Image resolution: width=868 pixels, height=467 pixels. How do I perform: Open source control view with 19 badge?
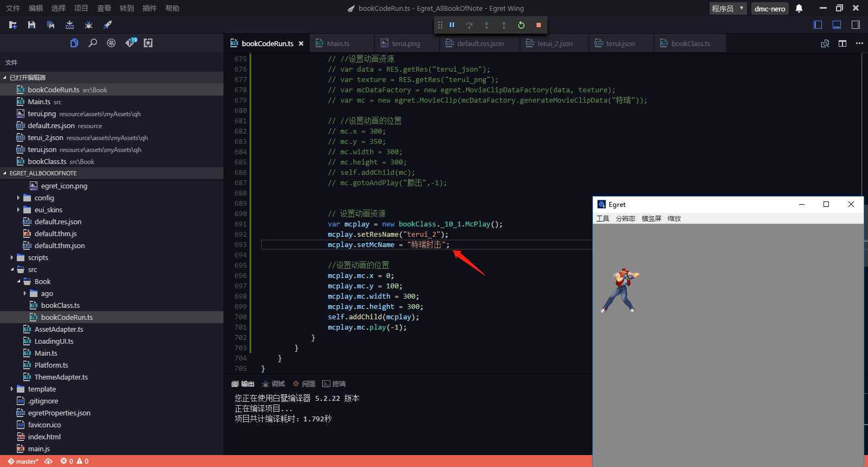(x=131, y=42)
